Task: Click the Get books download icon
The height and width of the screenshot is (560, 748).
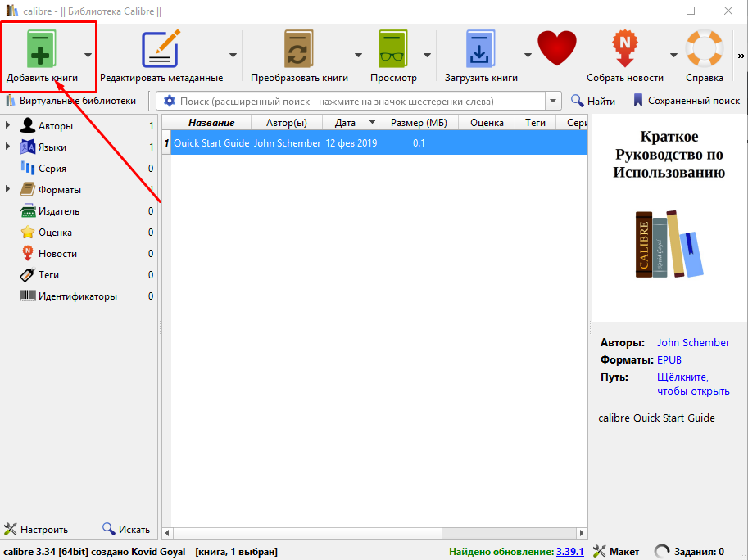Action: click(x=480, y=49)
